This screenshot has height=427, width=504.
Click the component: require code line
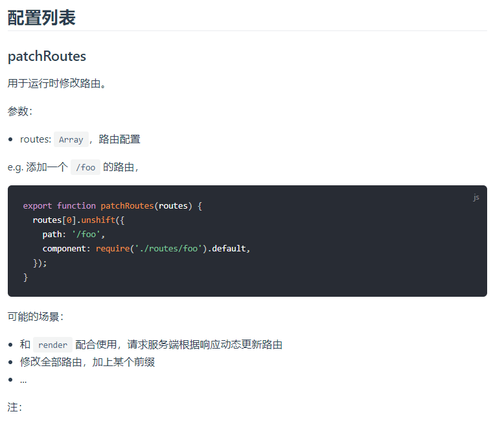click(x=146, y=249)
